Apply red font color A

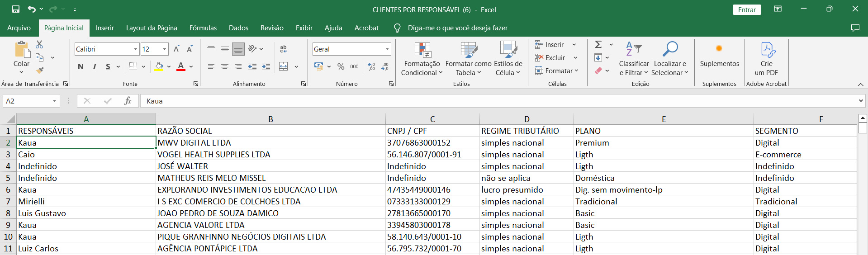click(x=181, y=66)
